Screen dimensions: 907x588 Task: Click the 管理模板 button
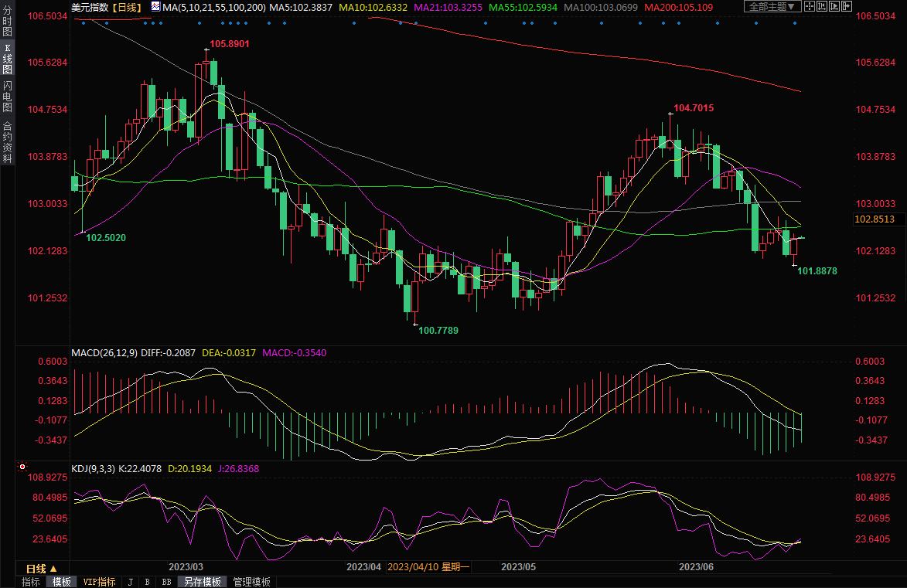252,582
